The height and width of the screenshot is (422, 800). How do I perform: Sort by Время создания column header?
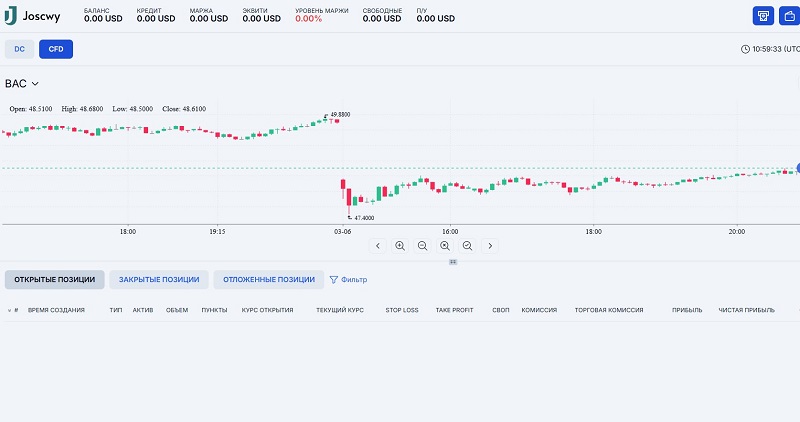coord(56,310)
